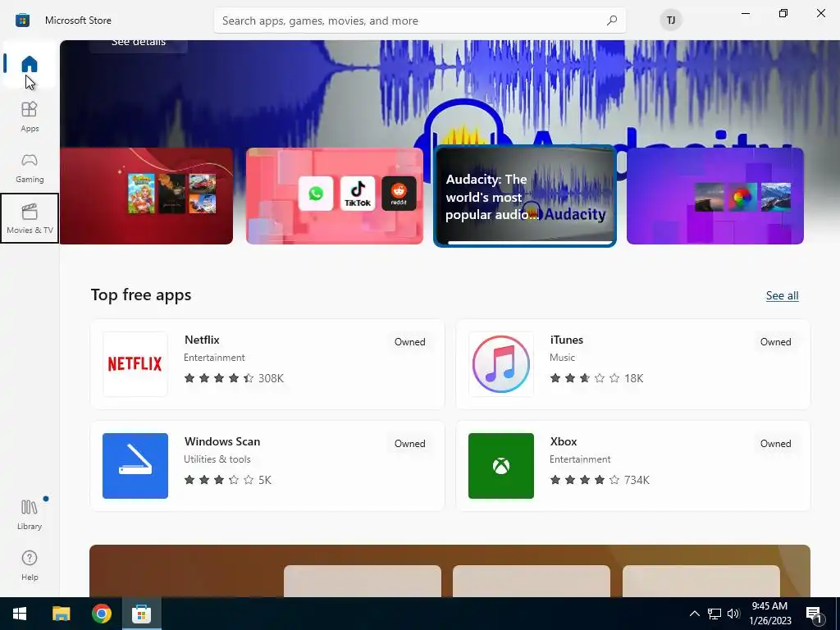840x630 pixels.
Task: Click the Netflix title text
Action: click(202, 340)
